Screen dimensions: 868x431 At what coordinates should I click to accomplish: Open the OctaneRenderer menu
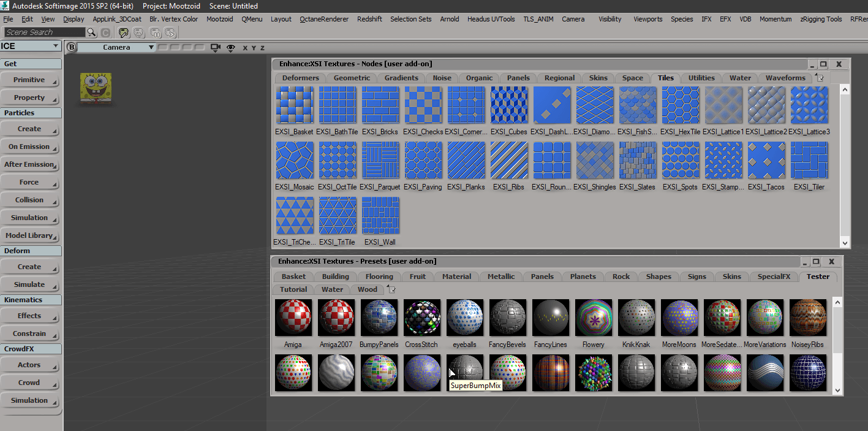[x=324, y=19]
